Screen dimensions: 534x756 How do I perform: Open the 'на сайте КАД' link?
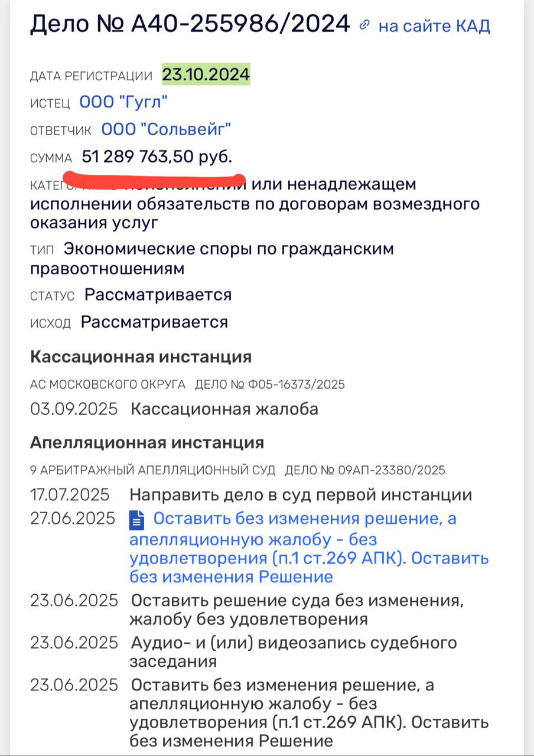point(434,26)
